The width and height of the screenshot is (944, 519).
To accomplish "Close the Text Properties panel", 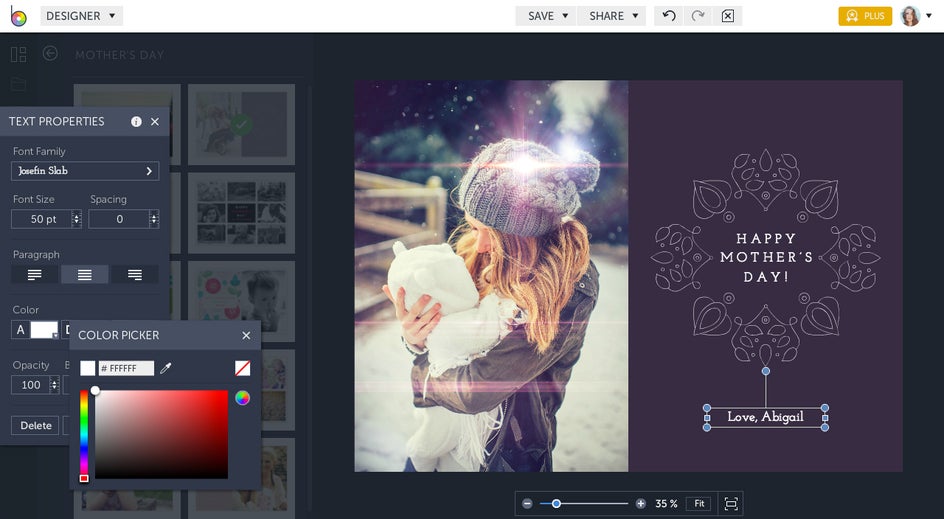I will click(155, 122).
